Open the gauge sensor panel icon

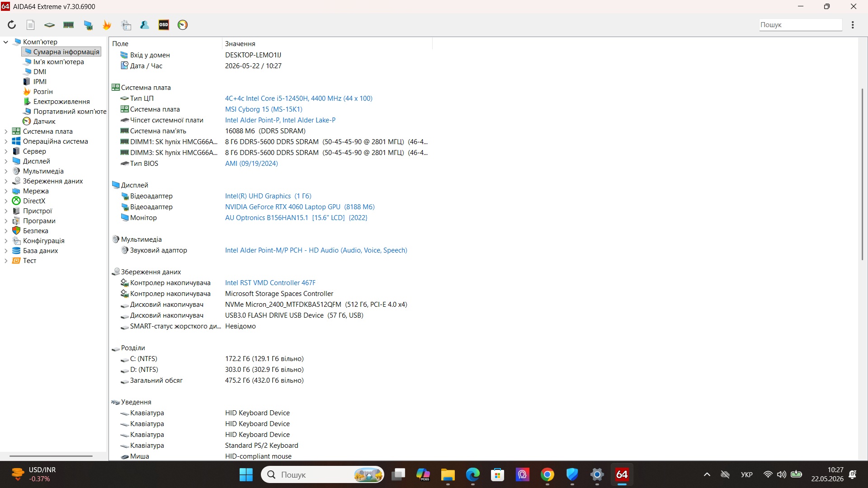coord(183,25)
